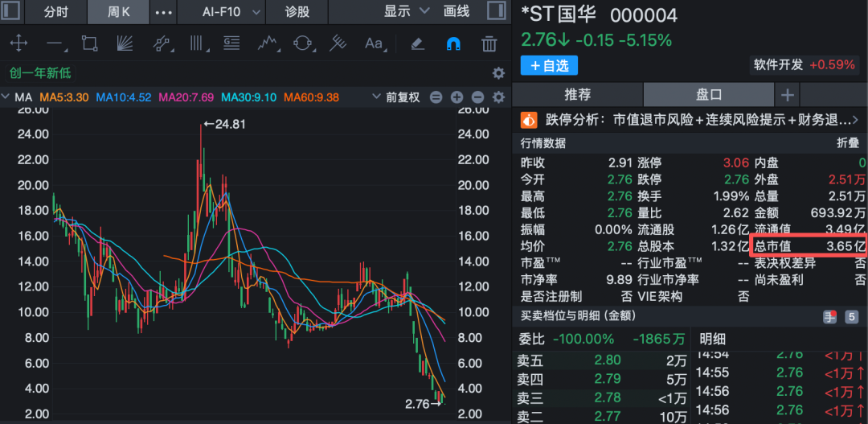Screen dimensions: 868x424
Task: Zoom in chart with plus button
Action: (457, 97)
